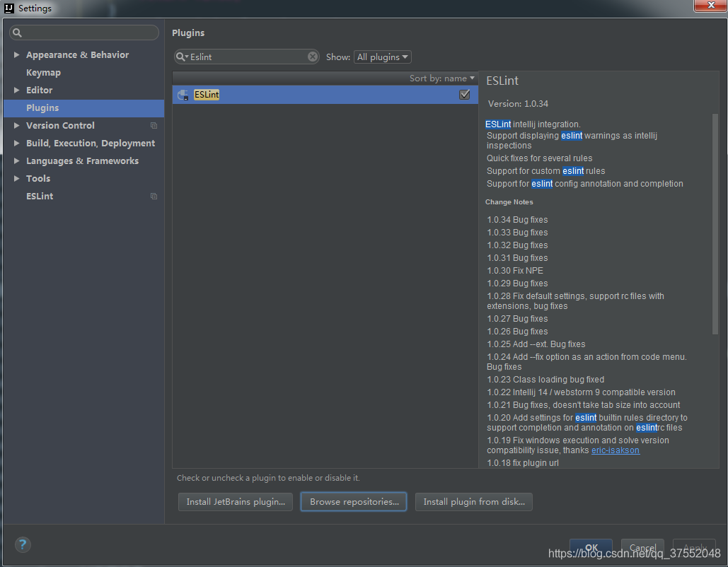The height and width of the screenshot is (567, 728).
Task: Click the copy-settings icon next to Version Control
Action: 154,125
